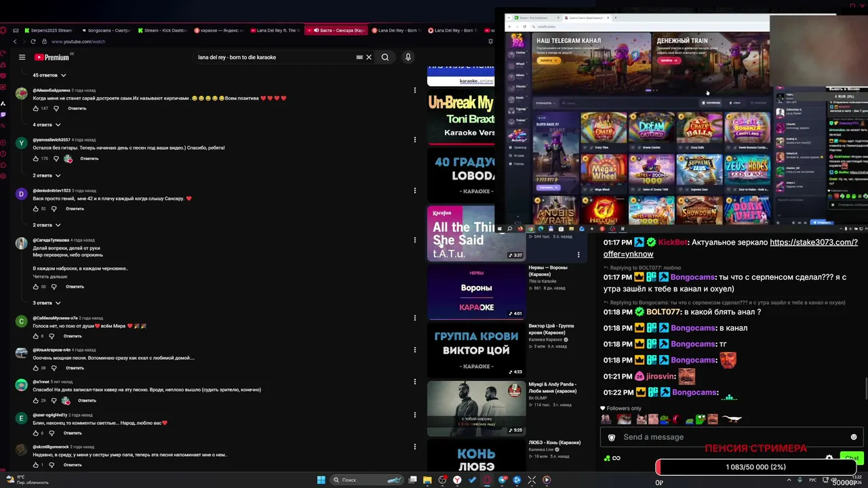Open the emoji picker in chat input

point(854,437)
